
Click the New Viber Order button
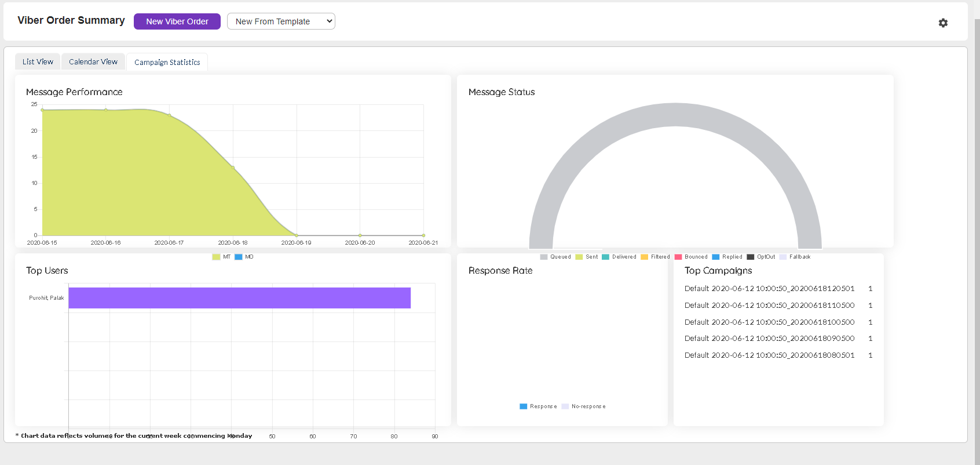point(177,21)
